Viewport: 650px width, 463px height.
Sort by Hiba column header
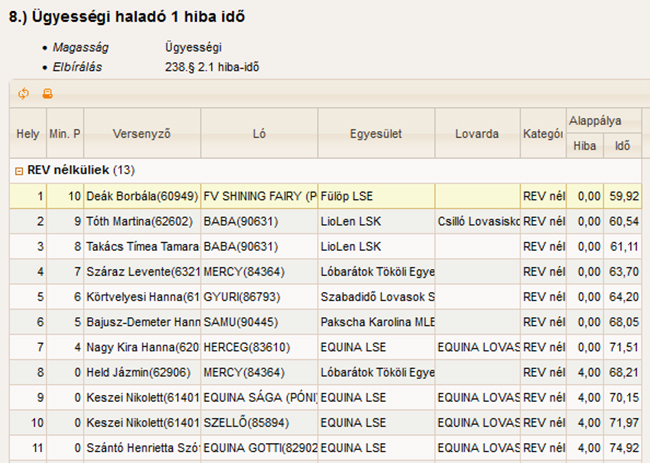[584, 146]
